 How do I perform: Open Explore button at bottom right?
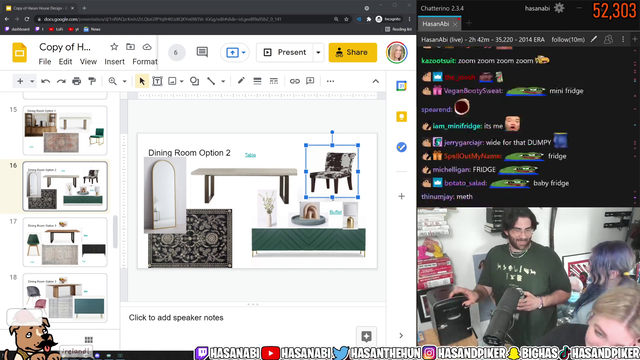click(x=366, y=336)
